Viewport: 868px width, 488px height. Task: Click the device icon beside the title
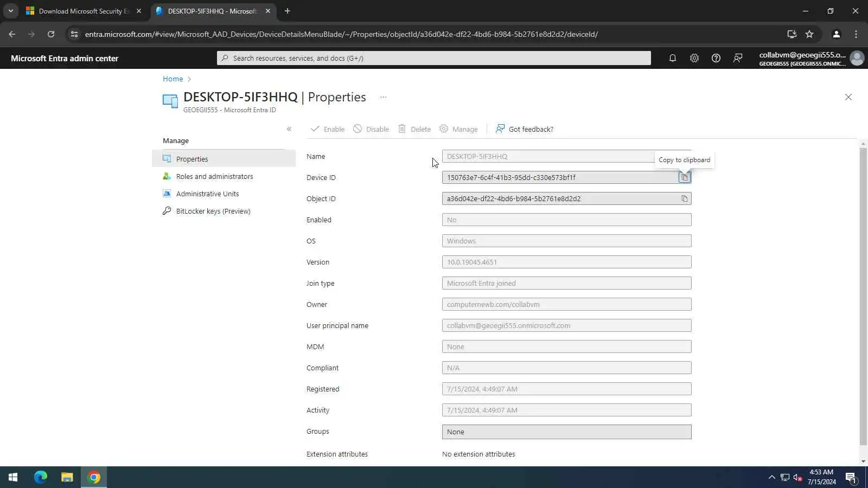[x=170, y=101]
